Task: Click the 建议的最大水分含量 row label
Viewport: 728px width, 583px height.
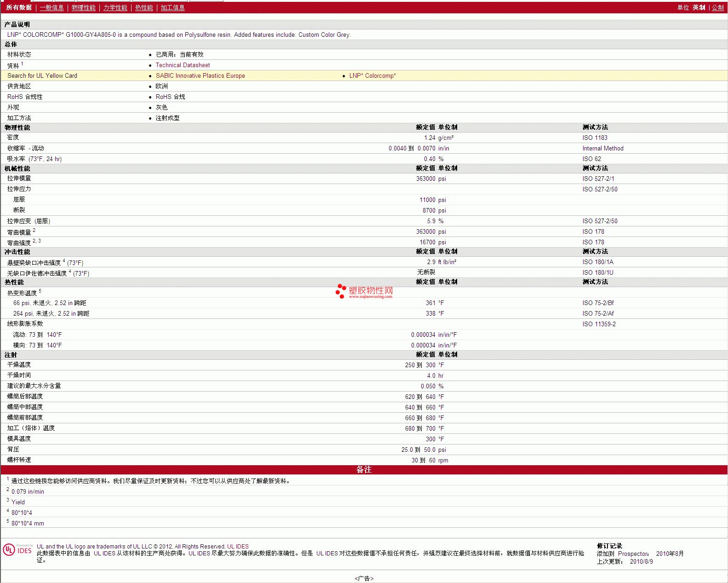Action: coord(34,386)
